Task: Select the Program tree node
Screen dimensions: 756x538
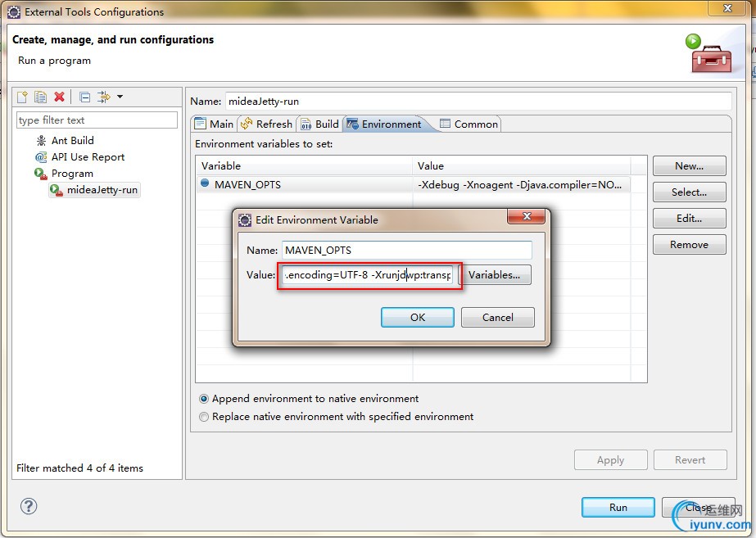Action: tap(72, 173)
